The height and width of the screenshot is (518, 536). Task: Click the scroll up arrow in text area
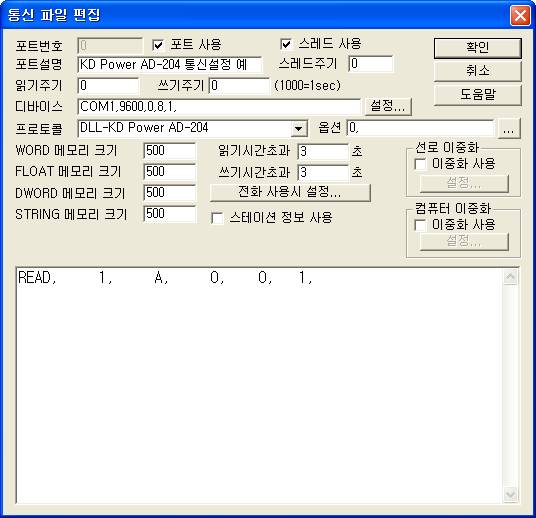click(510, 277)
